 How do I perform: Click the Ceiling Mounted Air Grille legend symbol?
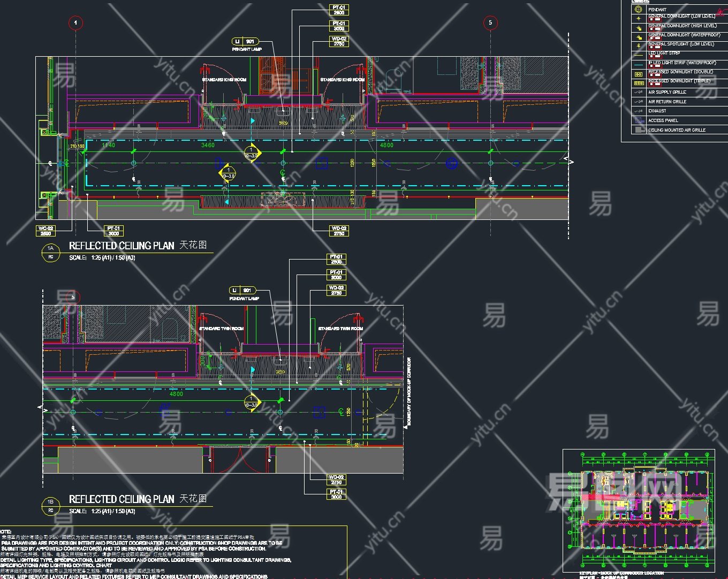tap(638, 129)
